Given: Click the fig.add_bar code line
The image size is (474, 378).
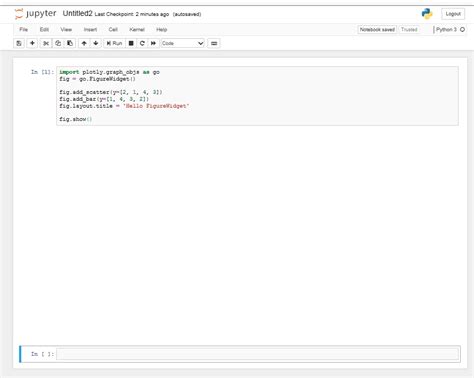Looking at the screenshot, I should coord(104,99).
